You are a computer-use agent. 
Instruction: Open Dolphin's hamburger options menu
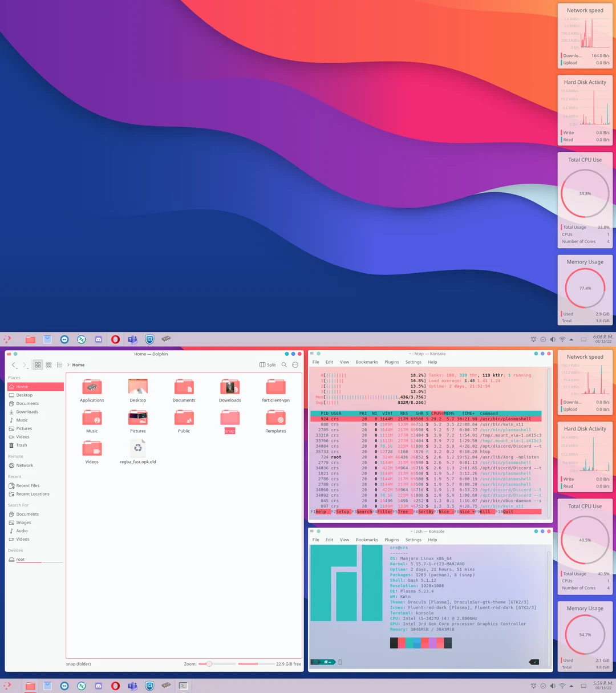(x=295, y=364)
